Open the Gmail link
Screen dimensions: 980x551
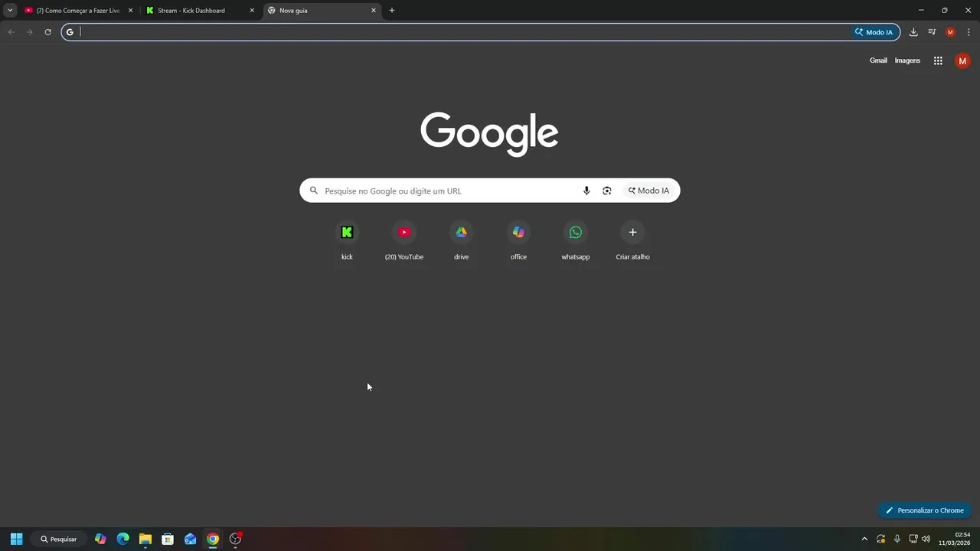pos(878,60)
